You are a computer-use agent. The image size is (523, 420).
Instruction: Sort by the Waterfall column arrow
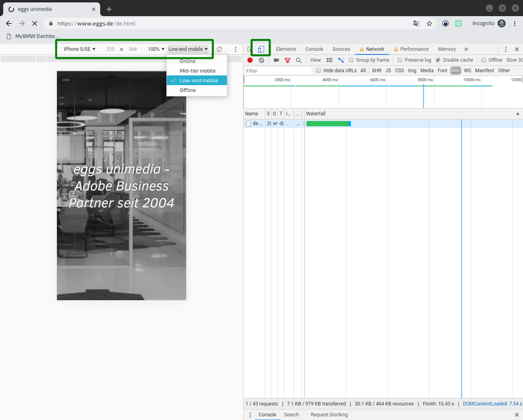[517, 114]
